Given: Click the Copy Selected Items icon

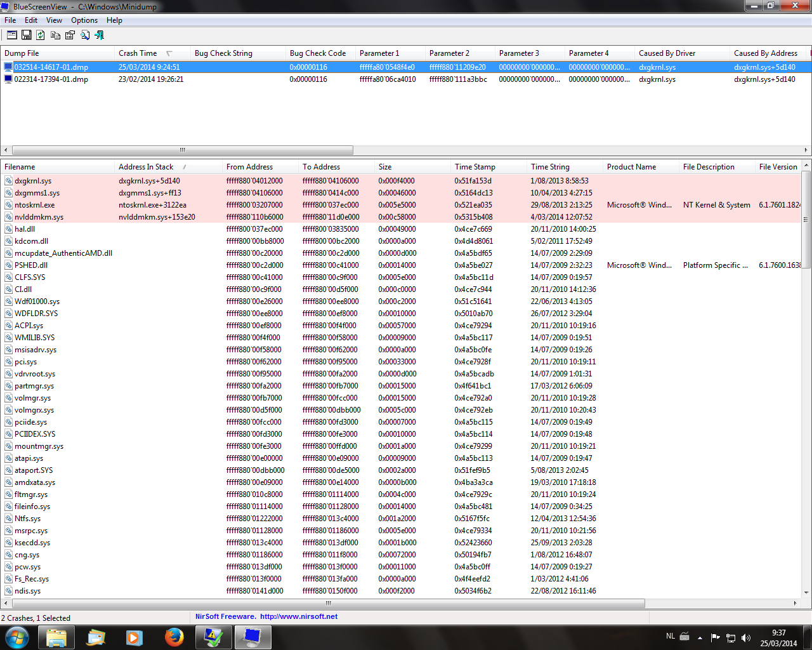Looking at the screenshot, I should click(x=55, y=35).
